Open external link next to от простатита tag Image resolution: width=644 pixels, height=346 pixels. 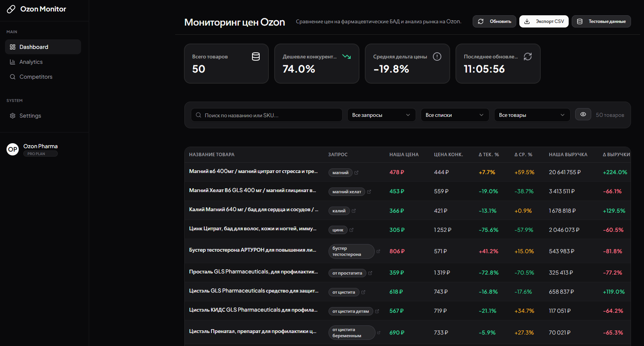coord(370,273)
